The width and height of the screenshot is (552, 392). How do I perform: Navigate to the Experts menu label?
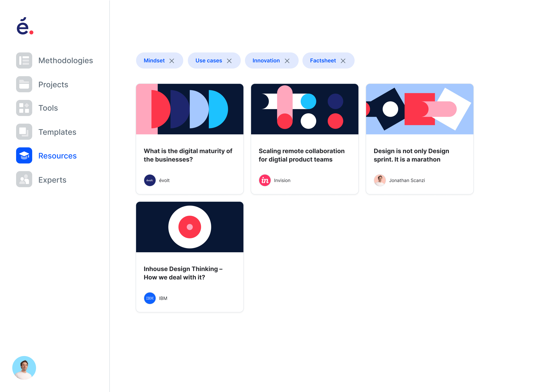(x=52, y=180)
